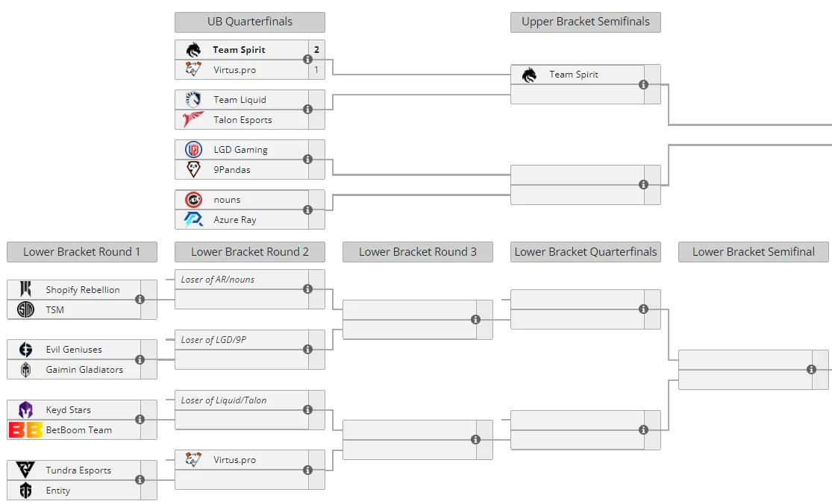Open info for Upper Bracket Semifinals Team Spirit match
The height and width of the screenshot is (504, 832).
[x=644, y=84]
